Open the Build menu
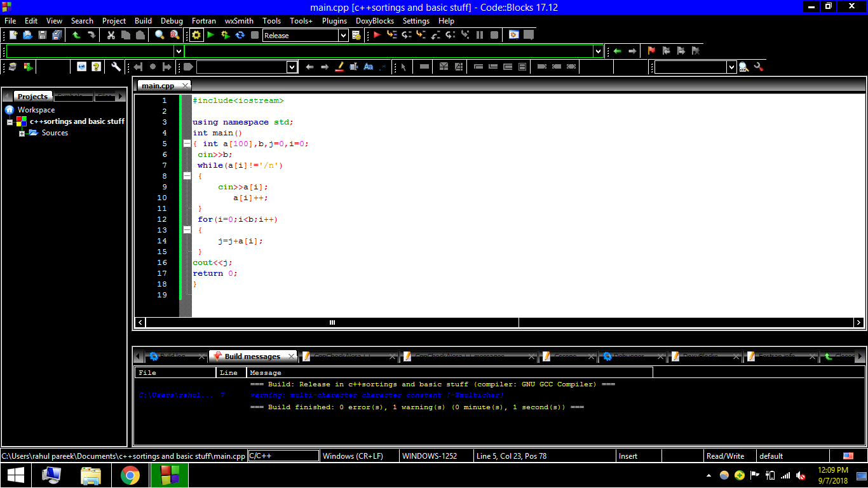The height and width of the screenshot is (488, 868). pos(143,20)
